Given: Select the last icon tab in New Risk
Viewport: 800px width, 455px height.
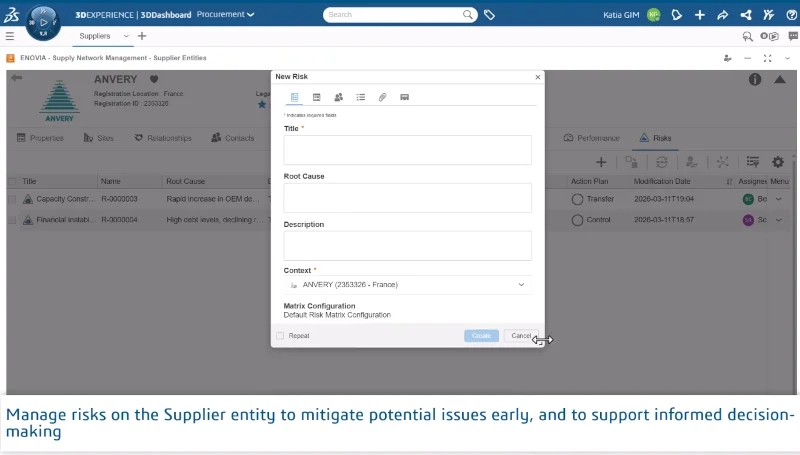Looking at the screenshot, I should coord(405,97).
